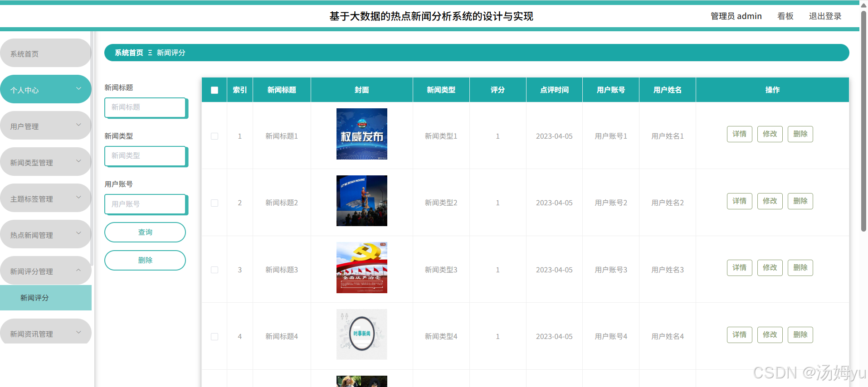Click the 评分 column header

tap(497, 90)
